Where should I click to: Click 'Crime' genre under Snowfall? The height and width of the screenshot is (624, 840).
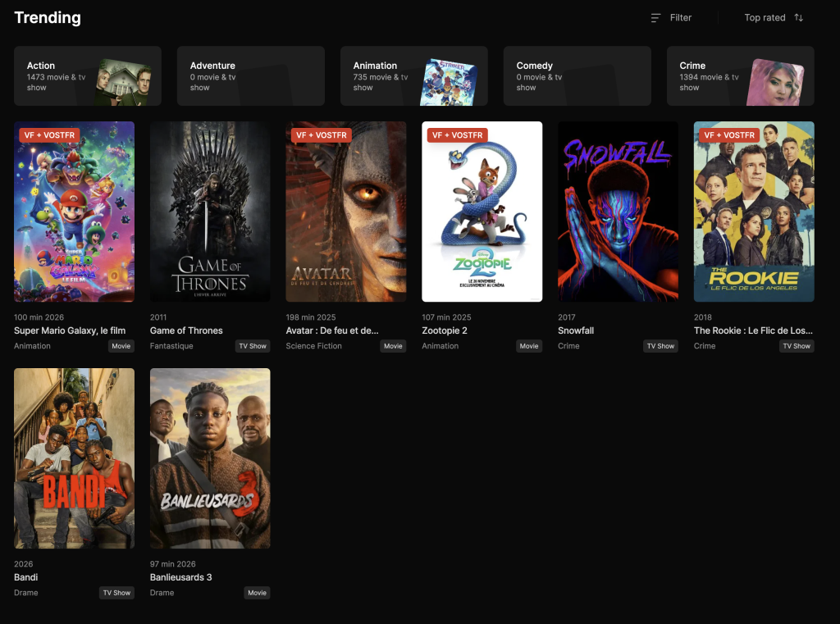click(568, 346)
